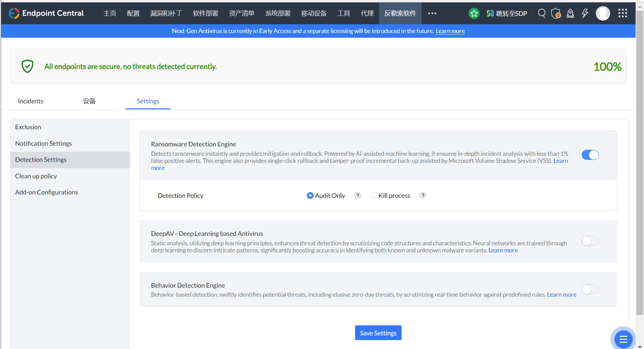The width and height of the screenshot is (644, 349).
Task: Click Learn more in the blue banner
Action: [450, 31]
